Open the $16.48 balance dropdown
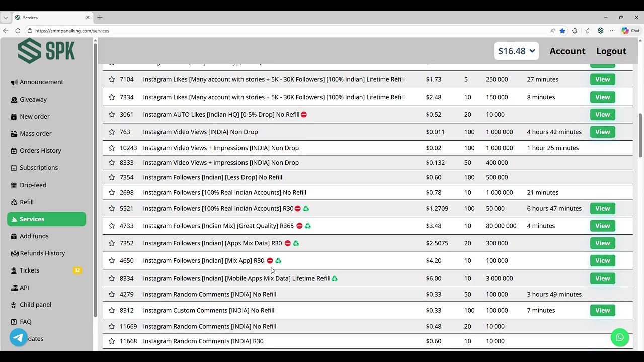 (x=516, y=51)
